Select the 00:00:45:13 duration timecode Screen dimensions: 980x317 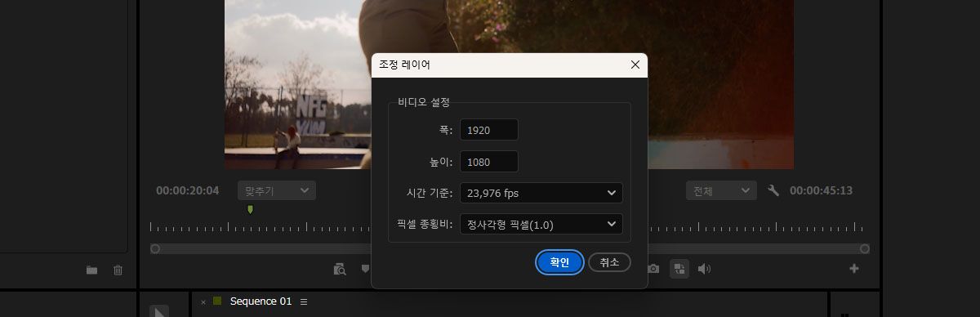pos(821,190)
